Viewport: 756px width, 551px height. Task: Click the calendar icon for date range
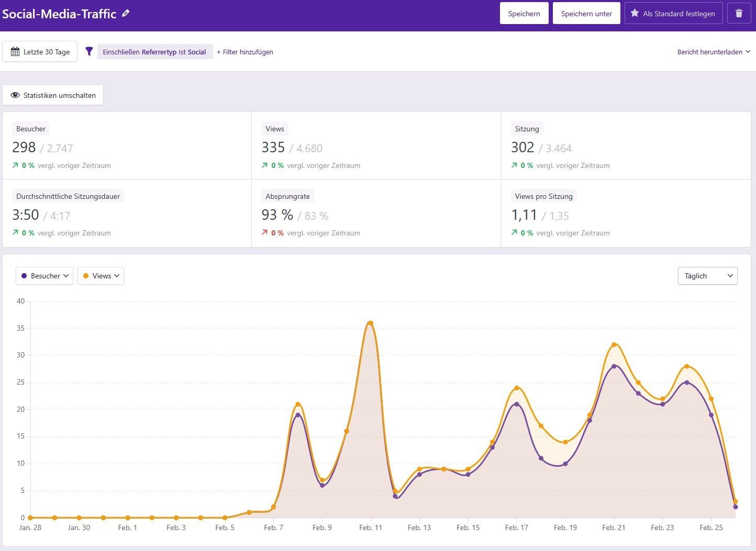coord(15,52)
